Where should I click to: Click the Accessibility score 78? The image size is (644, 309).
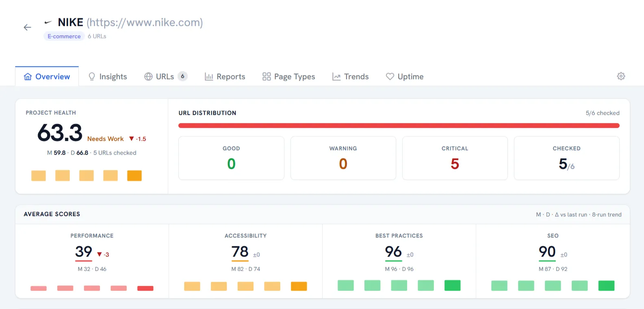240,252
